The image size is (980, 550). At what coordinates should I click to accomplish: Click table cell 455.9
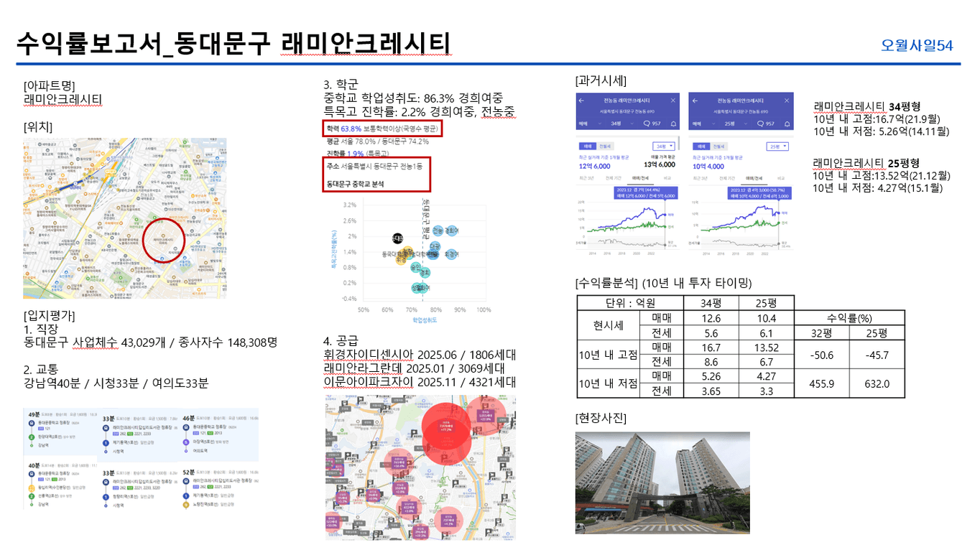coord(821,383)
